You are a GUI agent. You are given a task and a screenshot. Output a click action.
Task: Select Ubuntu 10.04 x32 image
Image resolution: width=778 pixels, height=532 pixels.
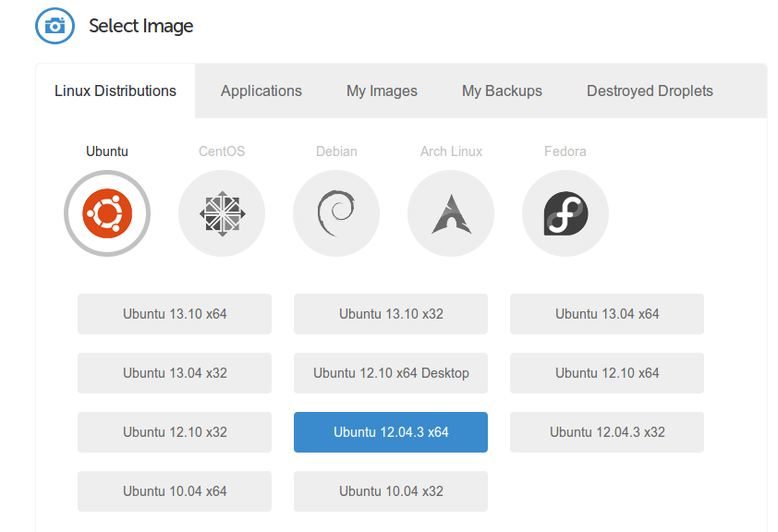pos(391,490)
